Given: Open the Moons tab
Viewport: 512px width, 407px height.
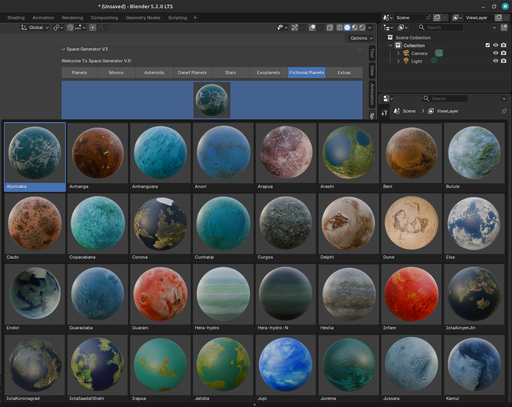Looking at the screenshot, I should click(116, 72).
